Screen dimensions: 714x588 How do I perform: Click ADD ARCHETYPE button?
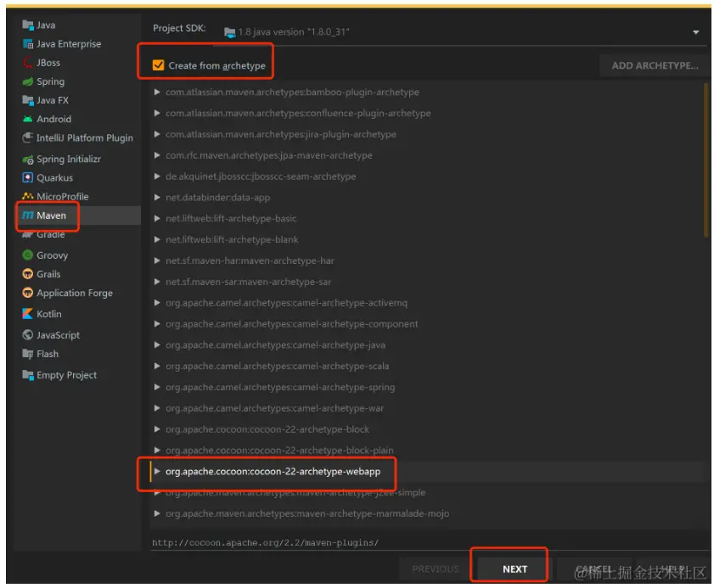655,65
